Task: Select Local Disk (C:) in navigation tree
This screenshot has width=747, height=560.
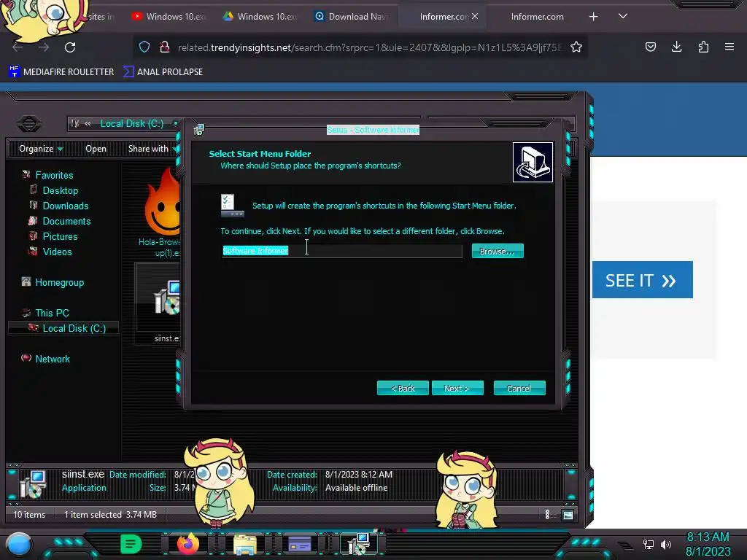Action: click(74, 328)
